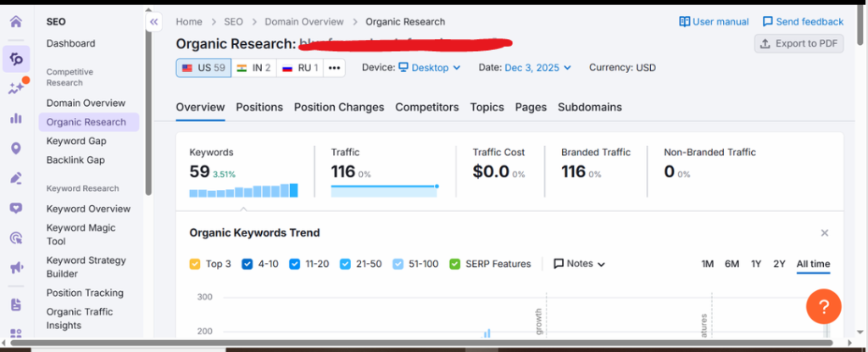The image size is (868, 352).
Task: Collapse the sidebar with double chevron
Action: tap(153, 22)
